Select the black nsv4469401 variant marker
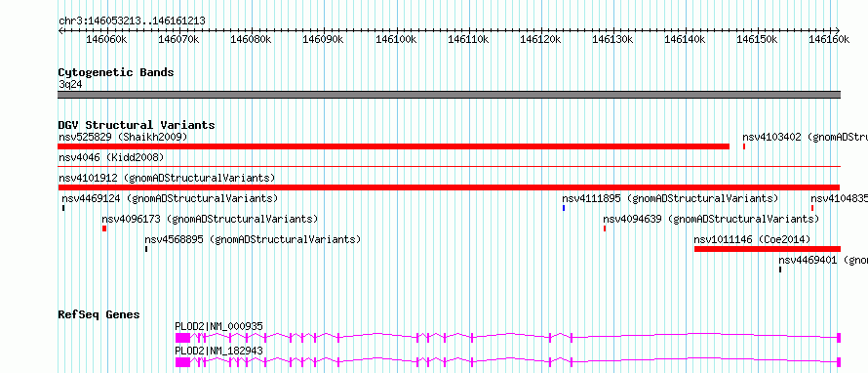Image resolution: width=868 pixels, height=373 pixels. click(x=780, y=269)
